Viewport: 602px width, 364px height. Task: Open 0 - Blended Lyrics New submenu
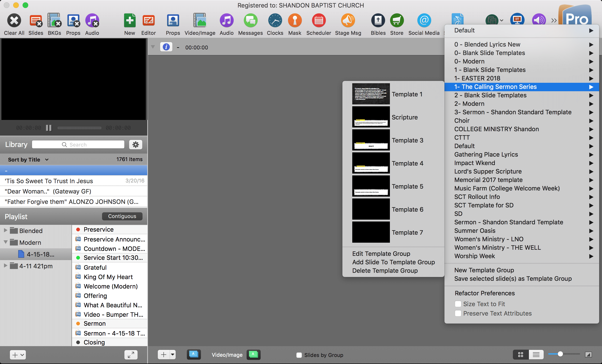[x=522, y=44]
